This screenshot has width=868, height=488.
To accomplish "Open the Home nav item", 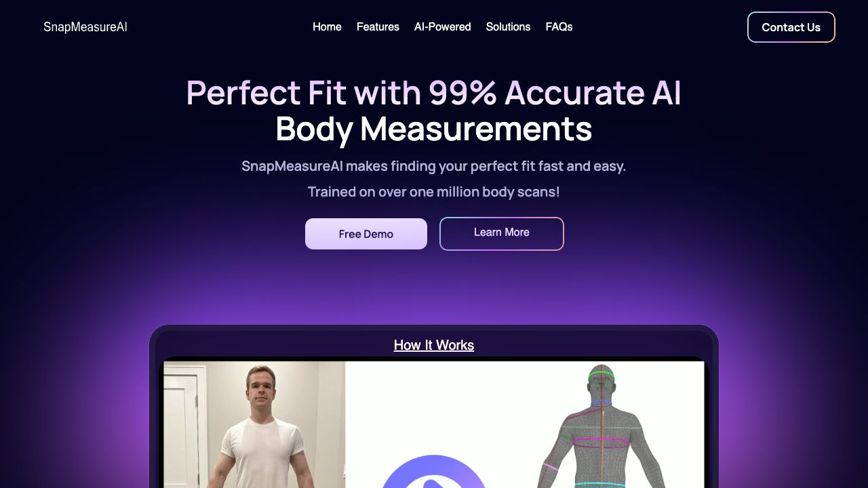I will (327, 27).
